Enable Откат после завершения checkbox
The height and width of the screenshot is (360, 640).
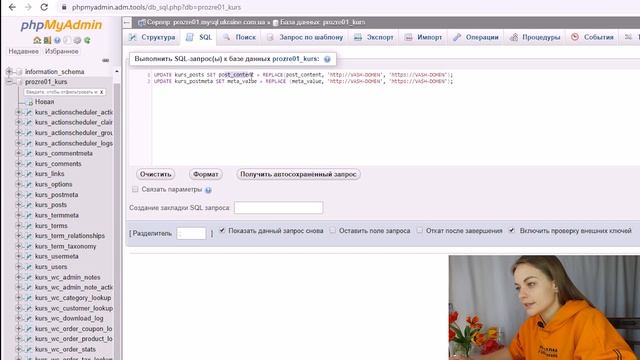click(420, 230)
